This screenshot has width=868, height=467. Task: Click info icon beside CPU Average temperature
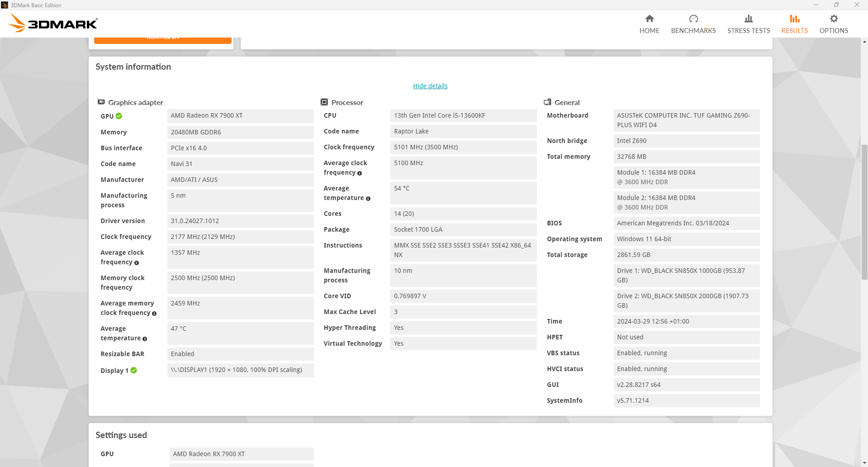[x=368, y=199]
